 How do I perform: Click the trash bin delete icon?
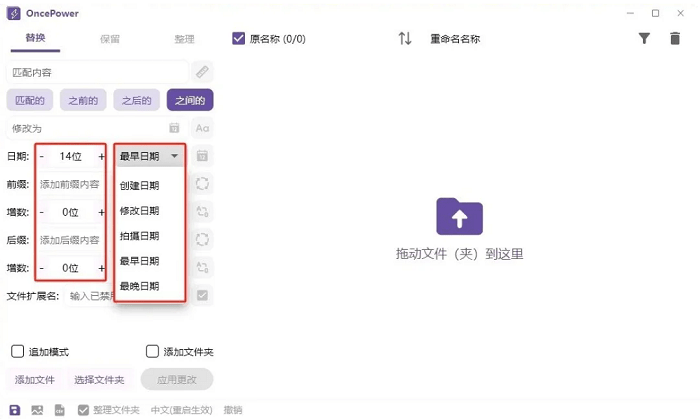[x=675, y=38]
